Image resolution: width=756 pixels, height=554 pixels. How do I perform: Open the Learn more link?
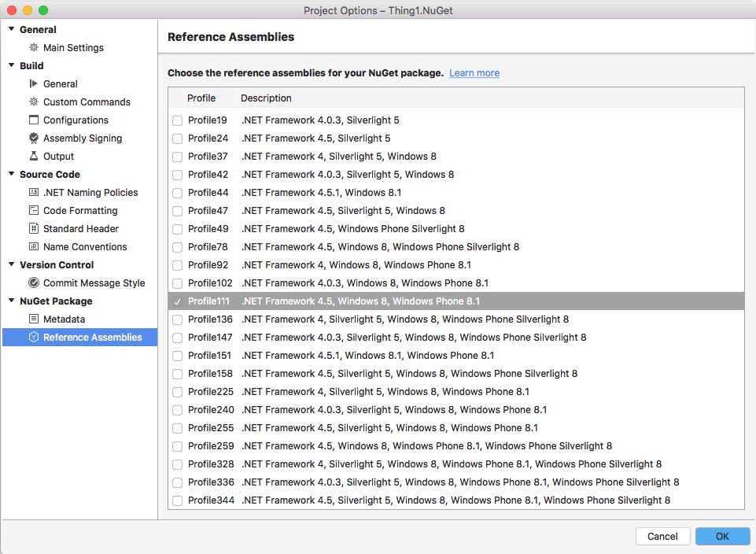click(474, 72)
